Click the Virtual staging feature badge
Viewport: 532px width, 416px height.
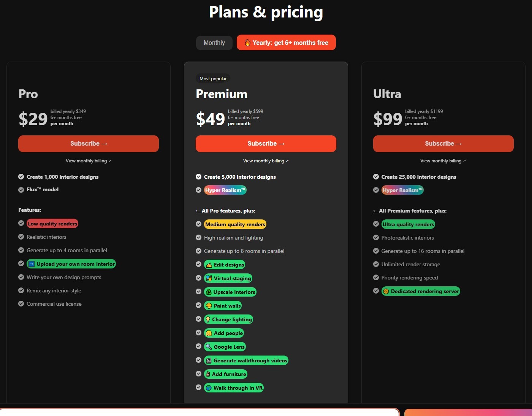coord(228,278)
